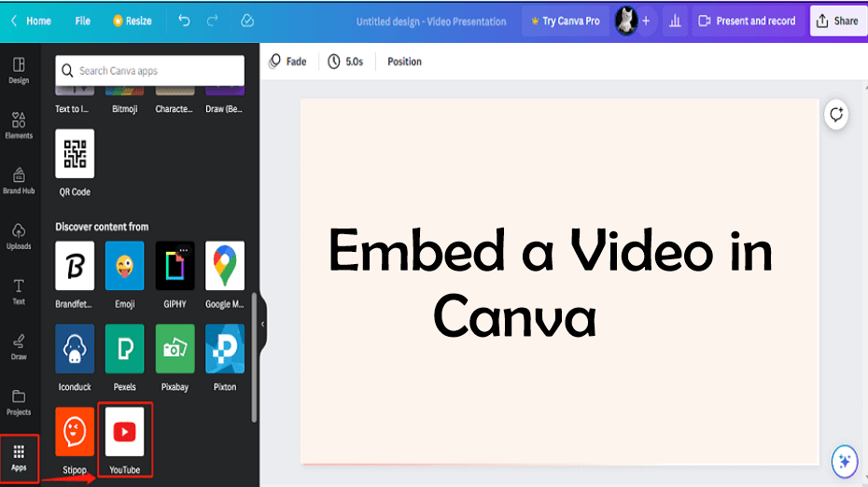The image size is (868, 487).
Task: Open the Pixabay app
Action: click(x=175, y=349)
